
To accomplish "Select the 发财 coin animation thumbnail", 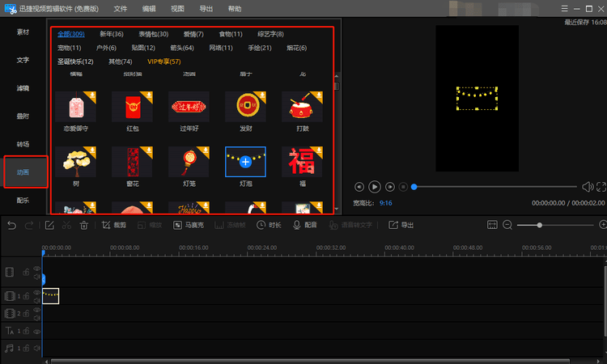I will pos(246,107).
